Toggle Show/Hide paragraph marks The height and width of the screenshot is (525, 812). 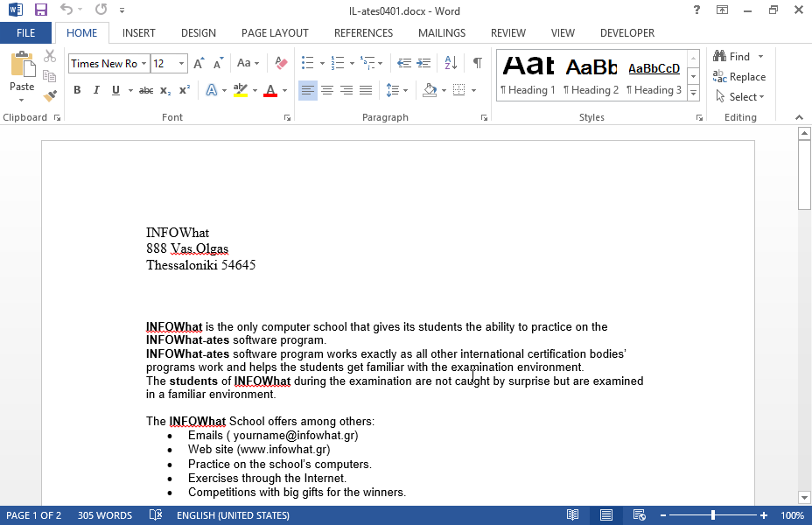pos(478,63)
